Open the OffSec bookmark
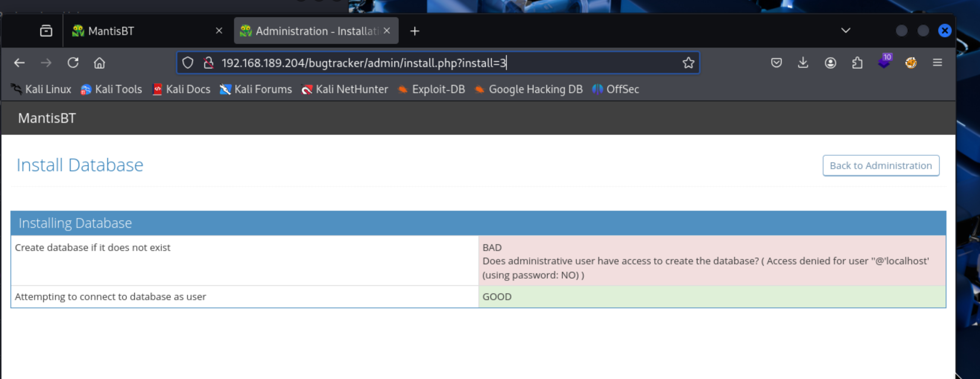980x379 pixels. click(616, 89)
